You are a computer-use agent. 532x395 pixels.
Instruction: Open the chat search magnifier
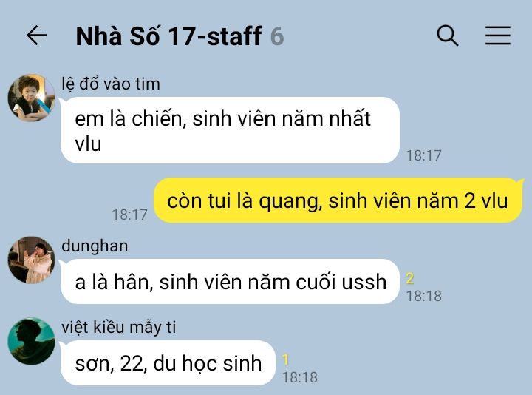coord(448,35)
